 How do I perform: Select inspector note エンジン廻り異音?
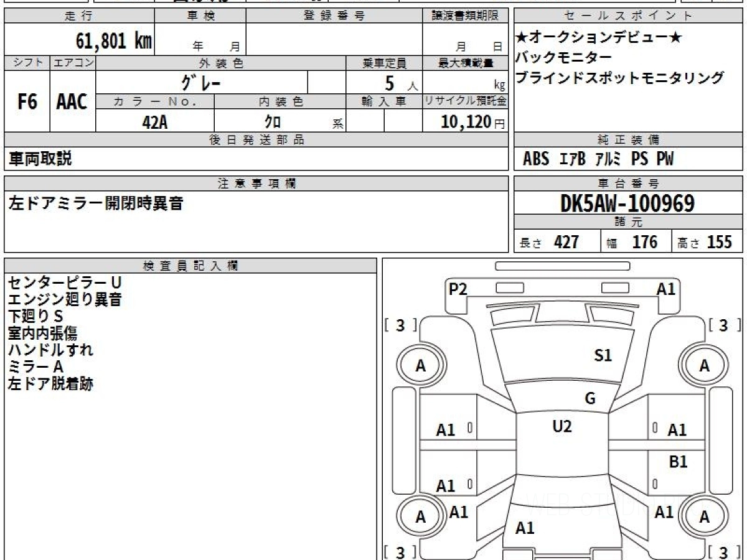pos(64,300)
